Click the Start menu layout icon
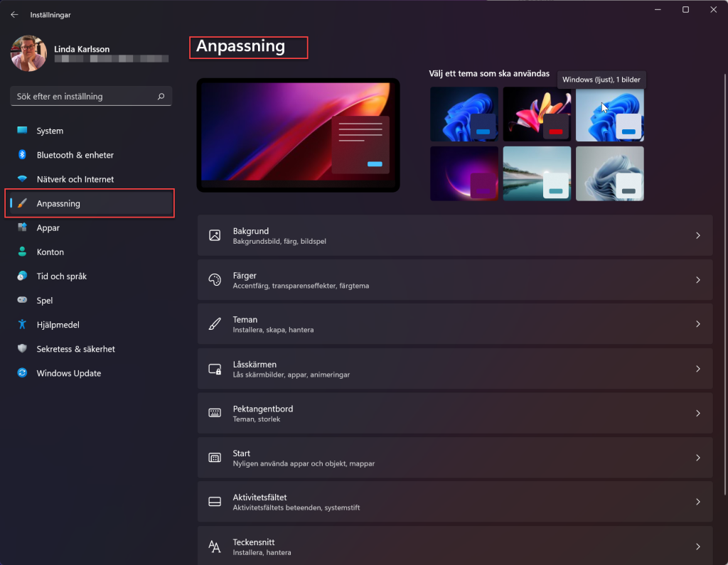Viewport: 728px width, 565px height. pyautogui.click(x=215, y=458)
